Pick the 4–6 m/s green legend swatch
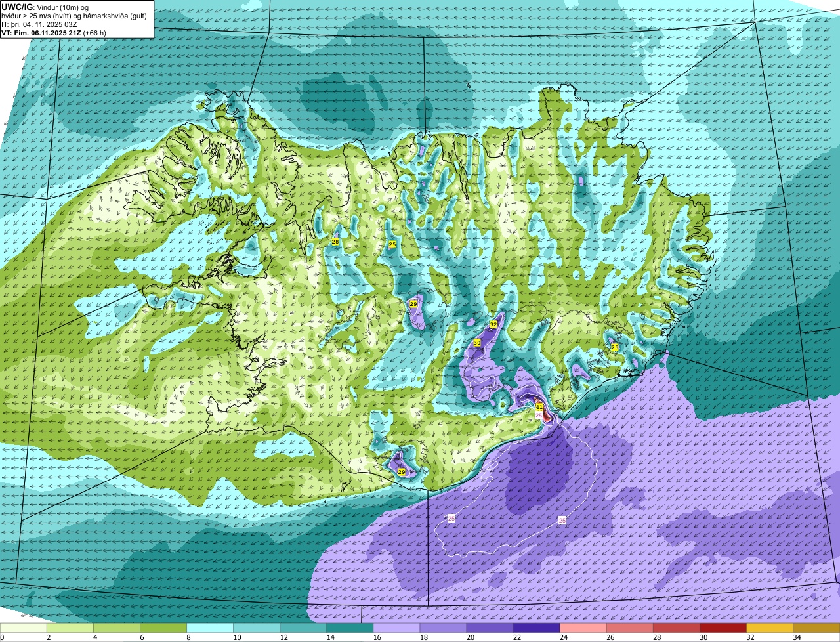840x642 pixels. (117, 628)
